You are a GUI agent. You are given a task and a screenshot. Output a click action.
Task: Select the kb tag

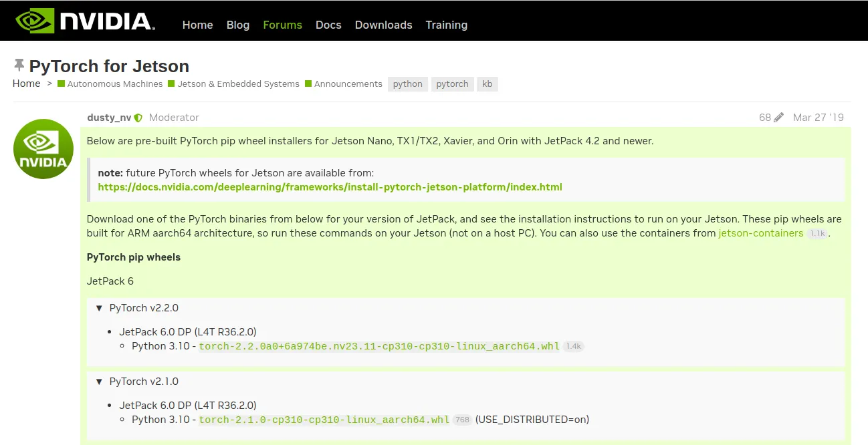[x=487, y=84]
